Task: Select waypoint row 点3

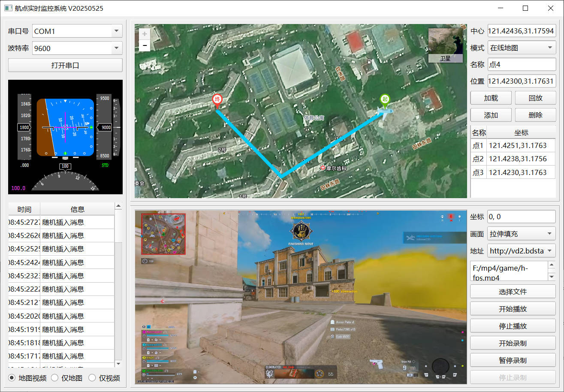Action: click(513, 172)
